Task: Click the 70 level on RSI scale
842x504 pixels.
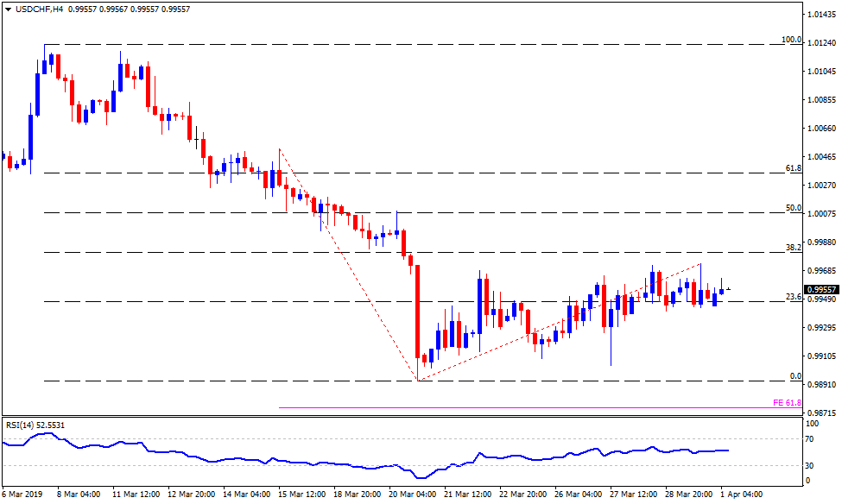Action: click(x=811, y=440)
